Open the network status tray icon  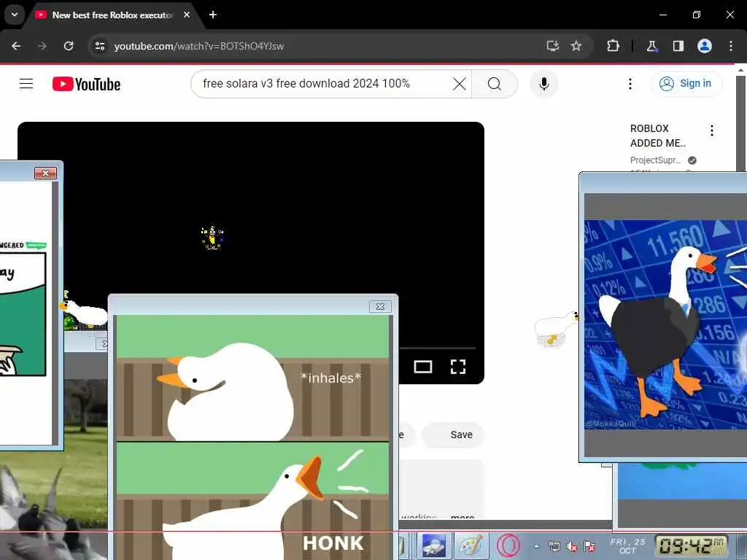point(554,546)
